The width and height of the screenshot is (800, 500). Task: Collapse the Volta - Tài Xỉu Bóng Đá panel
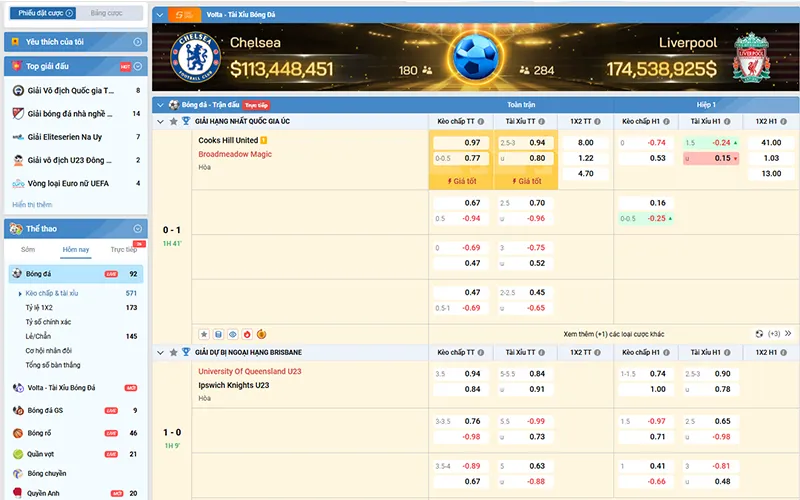pos(160,15)
